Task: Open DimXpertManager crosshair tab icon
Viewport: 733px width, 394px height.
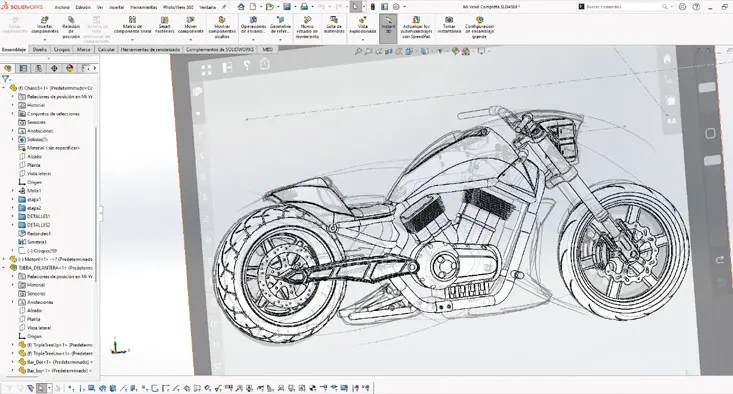Action: [54, 68]
